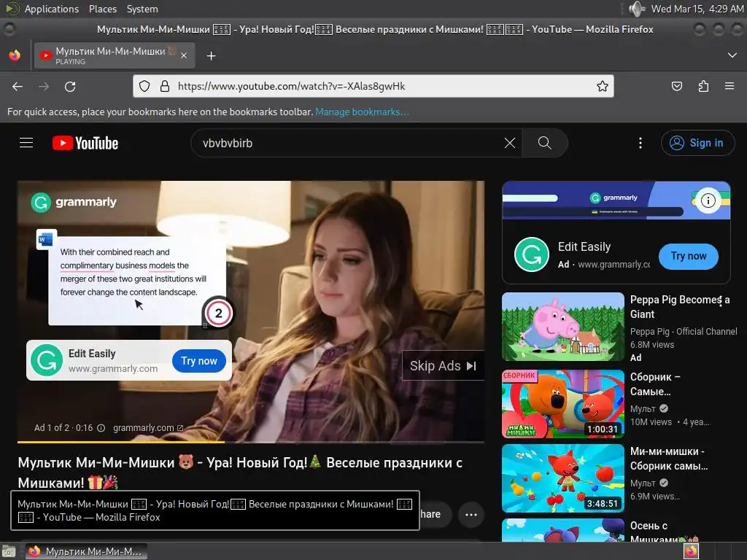Click the site security padlock icon
This screenshot has height=560, width=747.
(165, 86)
